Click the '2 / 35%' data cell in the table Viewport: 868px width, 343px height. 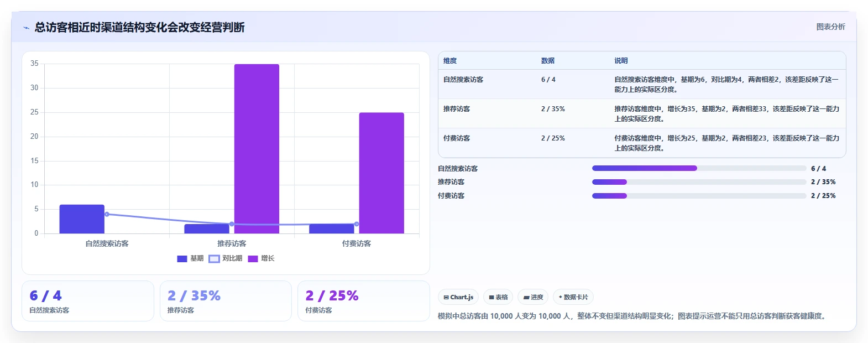point(553,109)
